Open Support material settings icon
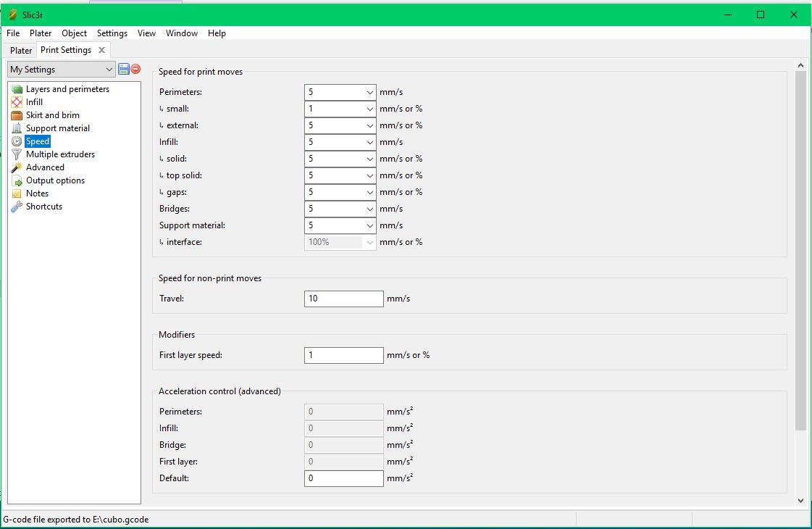Screen dimensions: 812x529 [x=17, y=128]
